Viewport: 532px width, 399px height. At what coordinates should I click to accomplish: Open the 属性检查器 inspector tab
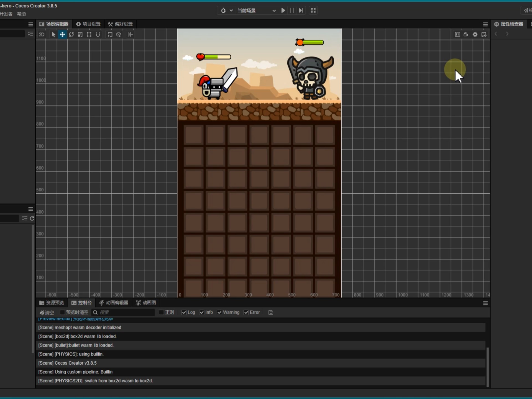[x=509, y=24]
